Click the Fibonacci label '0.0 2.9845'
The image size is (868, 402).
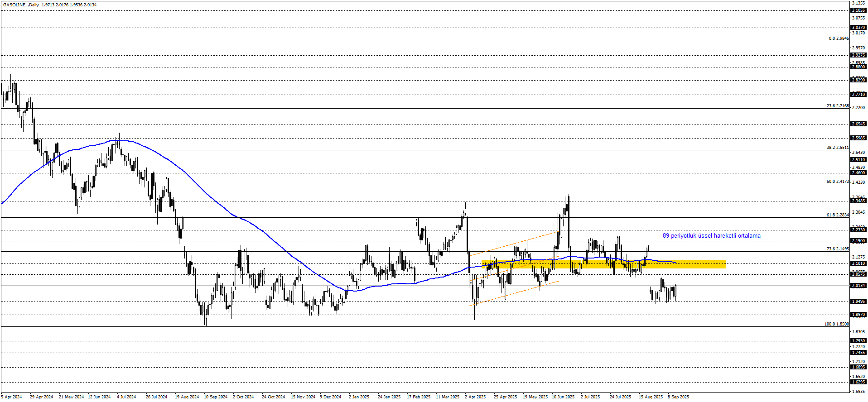[839, 38]
